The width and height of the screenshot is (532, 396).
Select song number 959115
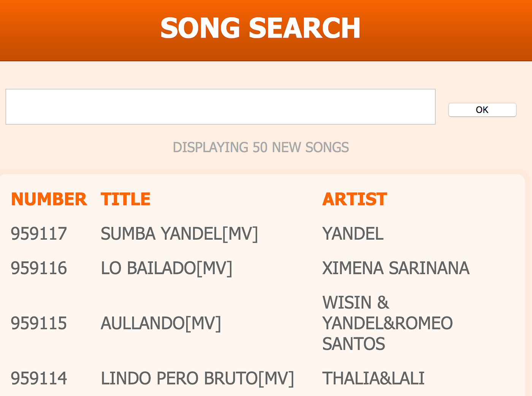pos(39,323)
